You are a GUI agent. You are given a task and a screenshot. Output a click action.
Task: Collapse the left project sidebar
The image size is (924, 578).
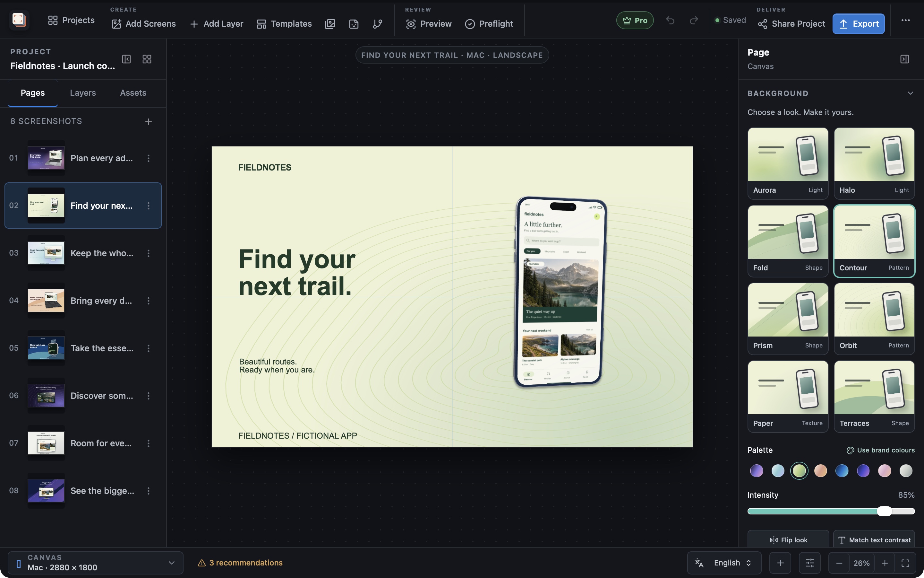tap(126, 59)
